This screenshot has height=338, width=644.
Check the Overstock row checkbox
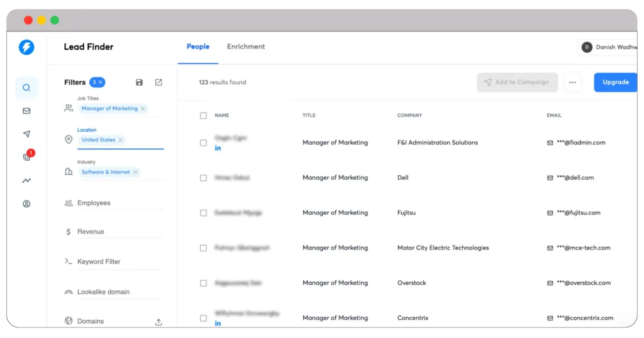click(x=203, y=283)
